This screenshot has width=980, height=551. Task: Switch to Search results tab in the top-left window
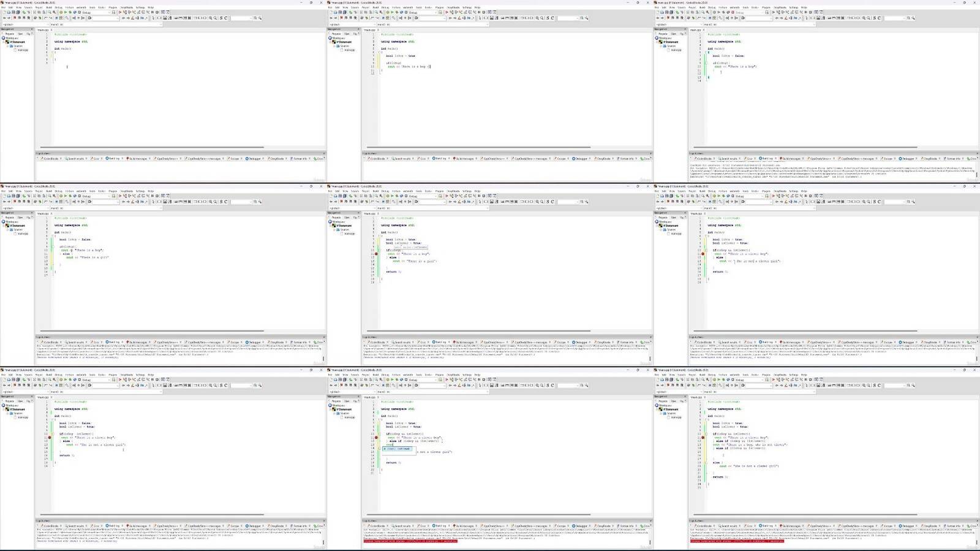click(75, 158)
